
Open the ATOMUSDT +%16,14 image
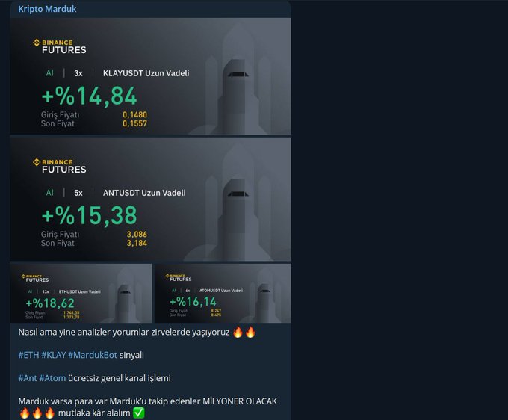223,293
